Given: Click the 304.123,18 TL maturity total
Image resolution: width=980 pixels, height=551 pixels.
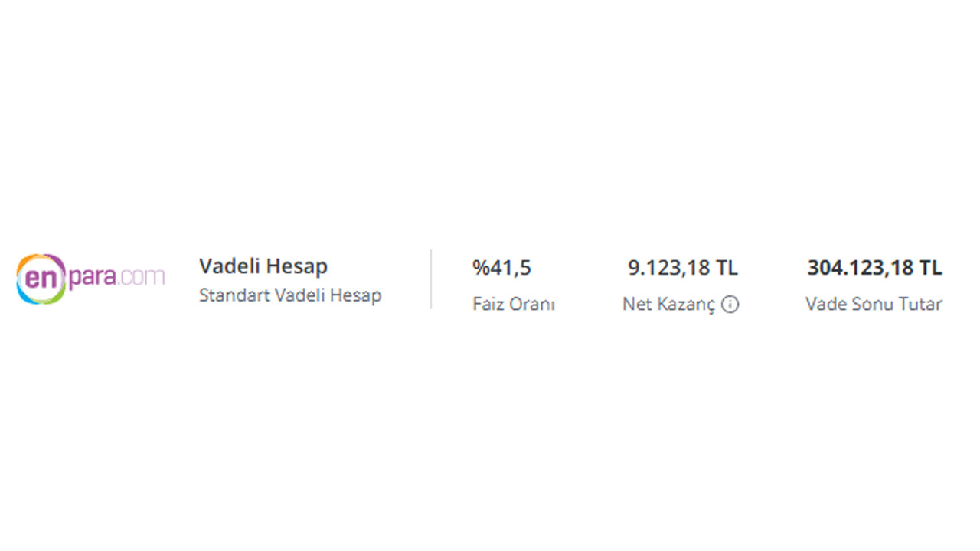Looking at the screenshot, I should click(x=875, y=268).
